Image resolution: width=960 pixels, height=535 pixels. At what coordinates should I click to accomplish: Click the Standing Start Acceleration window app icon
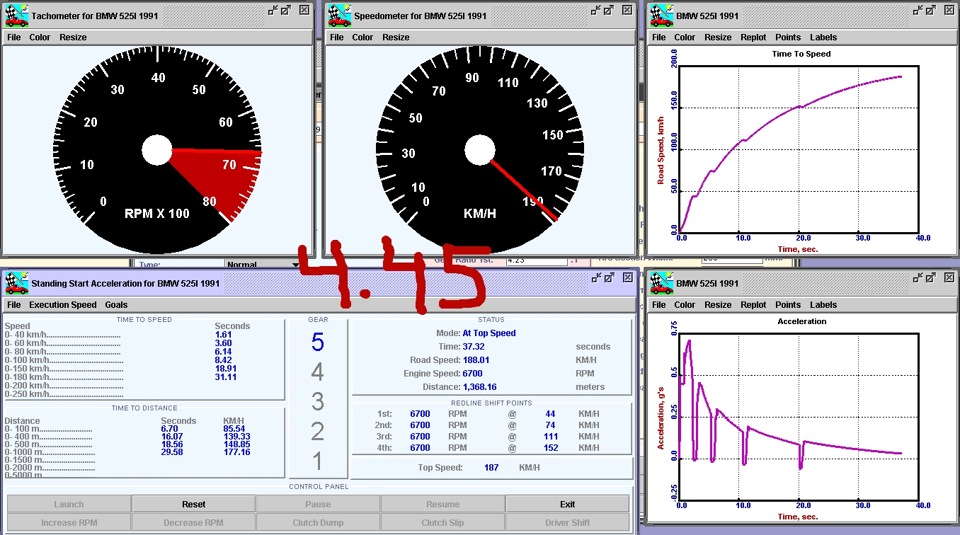(x=17, y=283)
